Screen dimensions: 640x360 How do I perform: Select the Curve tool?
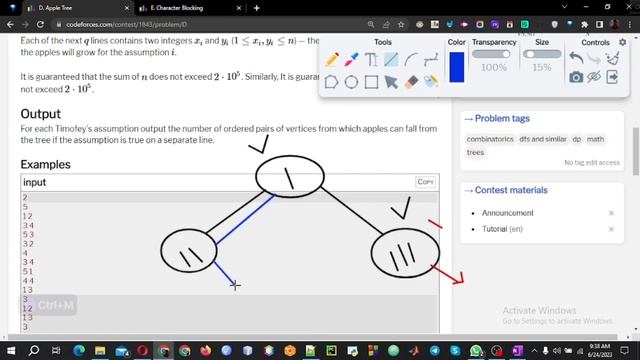tap(411, 60)
